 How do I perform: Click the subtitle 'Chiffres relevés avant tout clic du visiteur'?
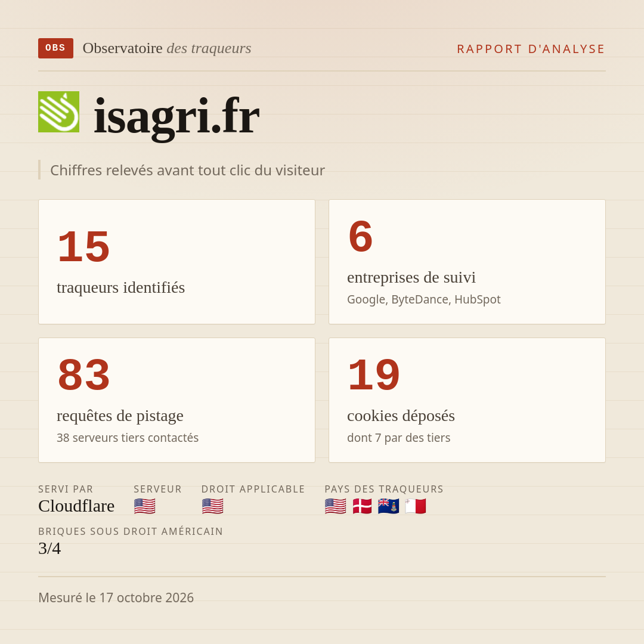click(187, 170)
